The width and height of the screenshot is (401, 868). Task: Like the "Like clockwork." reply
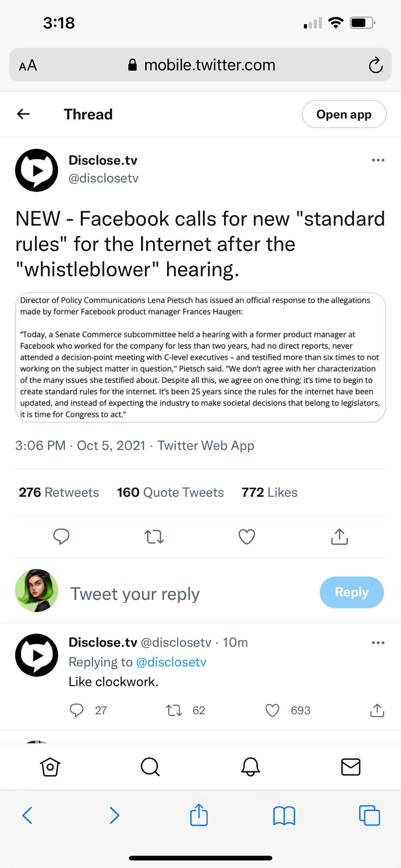click(x=272, y=710)
